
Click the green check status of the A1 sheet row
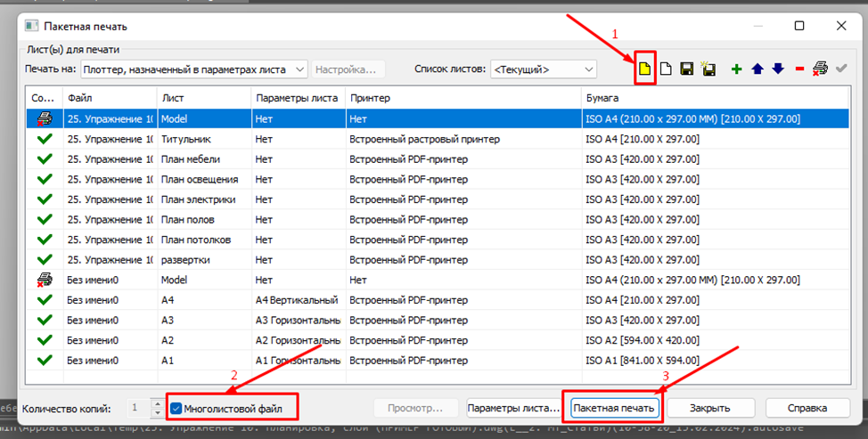[45, 361]
